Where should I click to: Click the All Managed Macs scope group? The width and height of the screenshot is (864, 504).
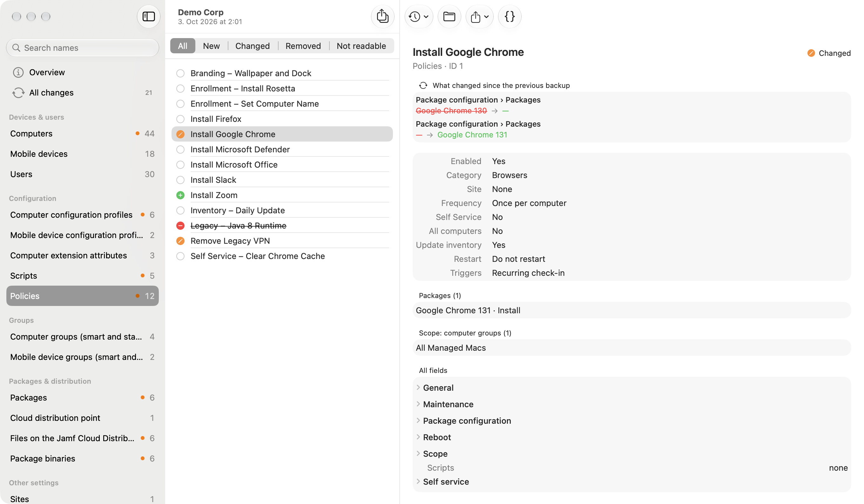click(631, 348)
